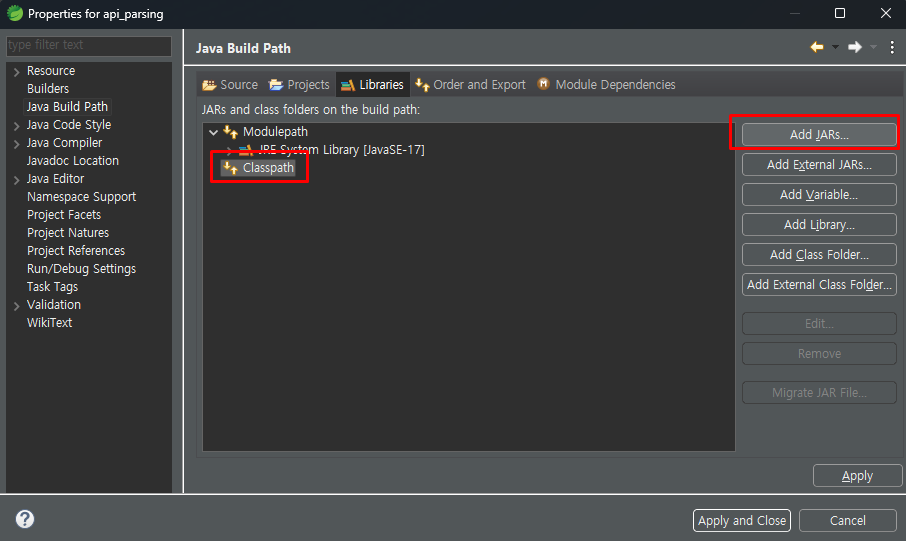Switch to the Projects tab
Screen dimensions: 906x541
(299, 84)
